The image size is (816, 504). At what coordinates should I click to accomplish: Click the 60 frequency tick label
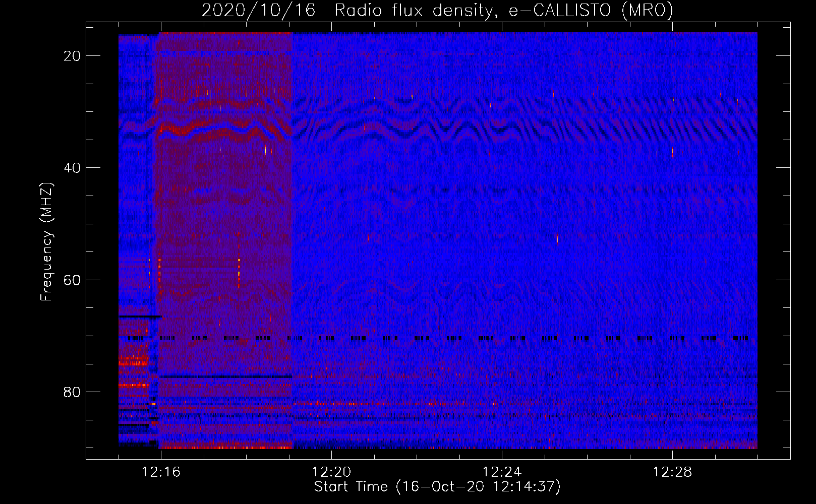click(73, 280)
